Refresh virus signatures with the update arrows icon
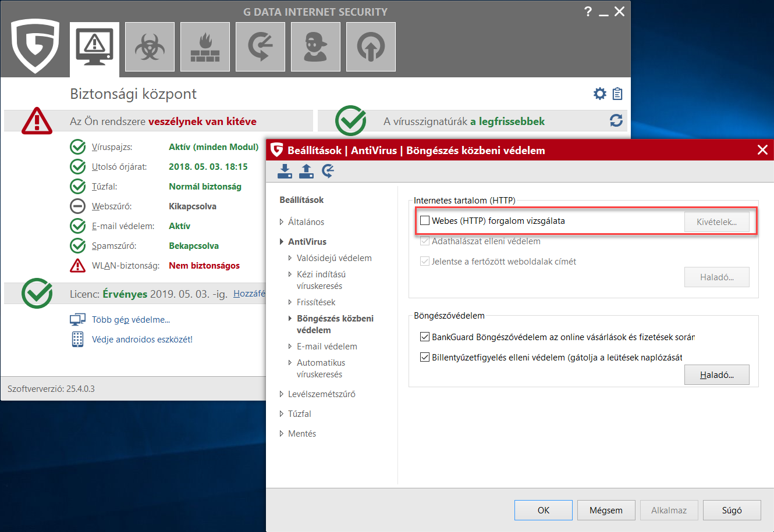 pyautogui.click(x=616, y=120)
